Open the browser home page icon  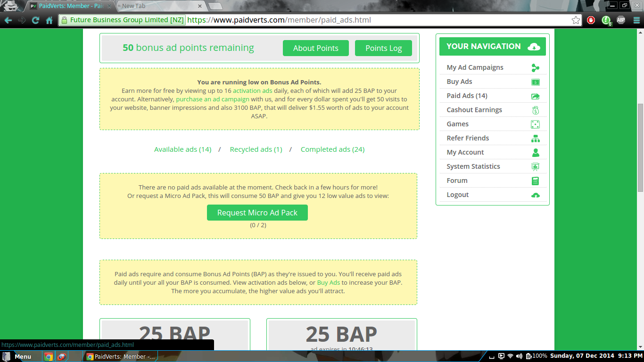(x=49, y=20)
